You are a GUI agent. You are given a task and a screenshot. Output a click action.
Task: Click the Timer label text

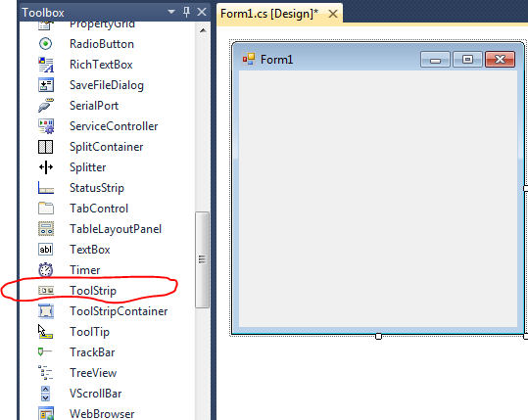[85, 270]
